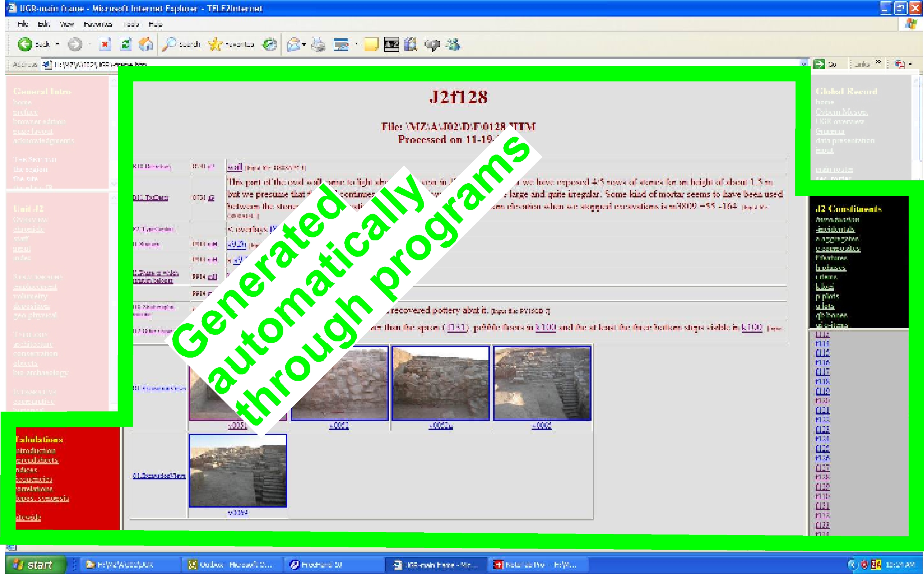
Task: Go to the Home page icon
Action: coord(146,45)
